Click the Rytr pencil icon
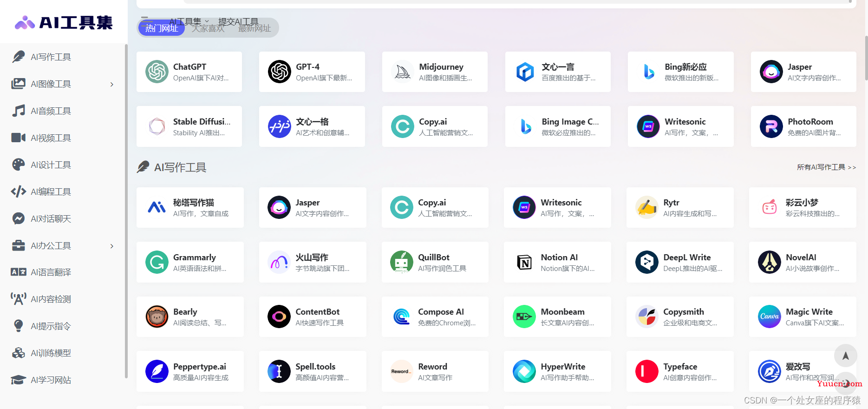868x409 pixels. click(x=647, y=207)
